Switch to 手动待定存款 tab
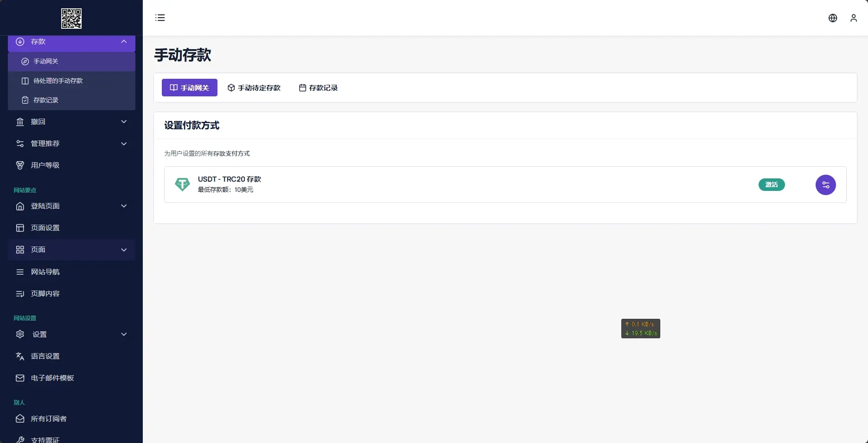 coord(254,88)
